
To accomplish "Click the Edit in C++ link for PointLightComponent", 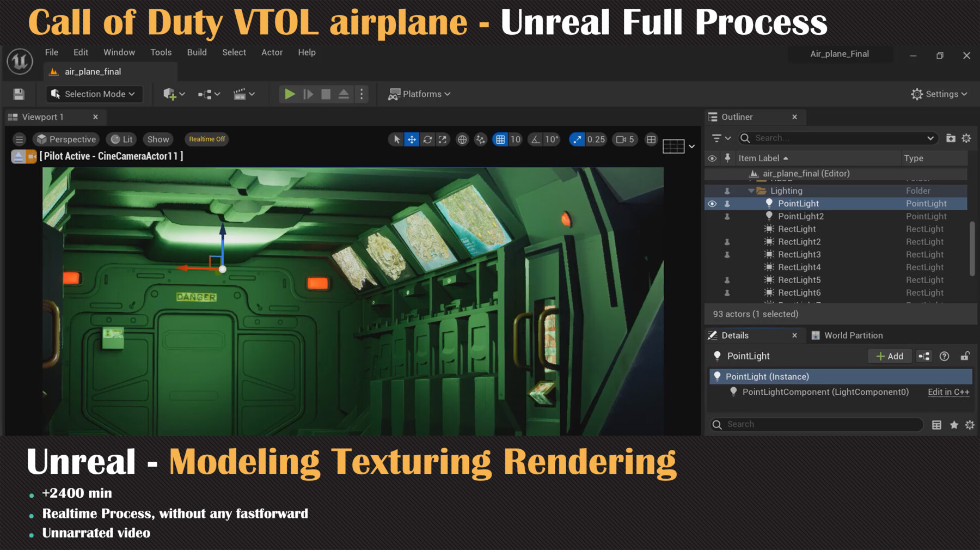I will 948,392.
